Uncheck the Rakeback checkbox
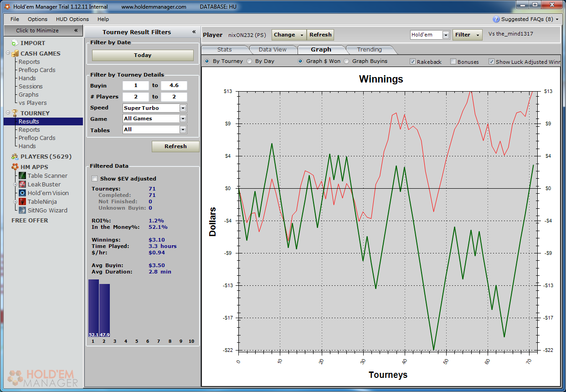The image size is (566, 392). 412,62
